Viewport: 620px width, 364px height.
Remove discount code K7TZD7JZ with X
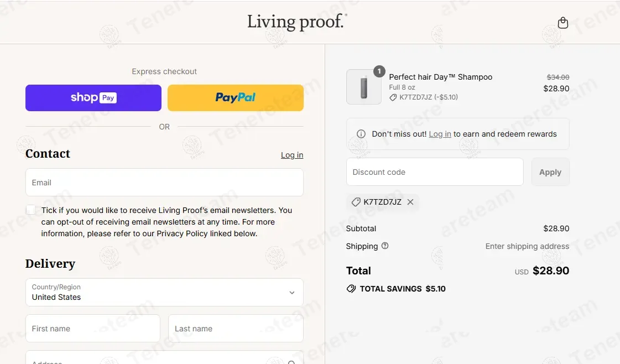[x=410, y=202]
